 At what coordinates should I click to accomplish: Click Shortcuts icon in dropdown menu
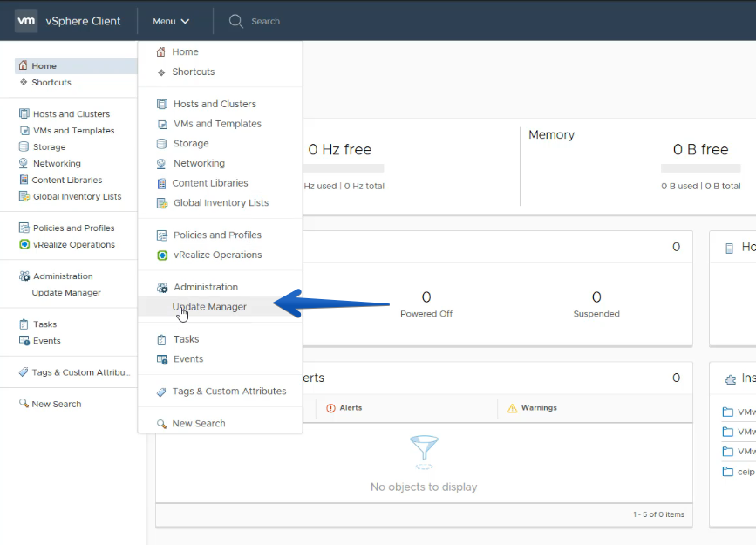(161, 72)
